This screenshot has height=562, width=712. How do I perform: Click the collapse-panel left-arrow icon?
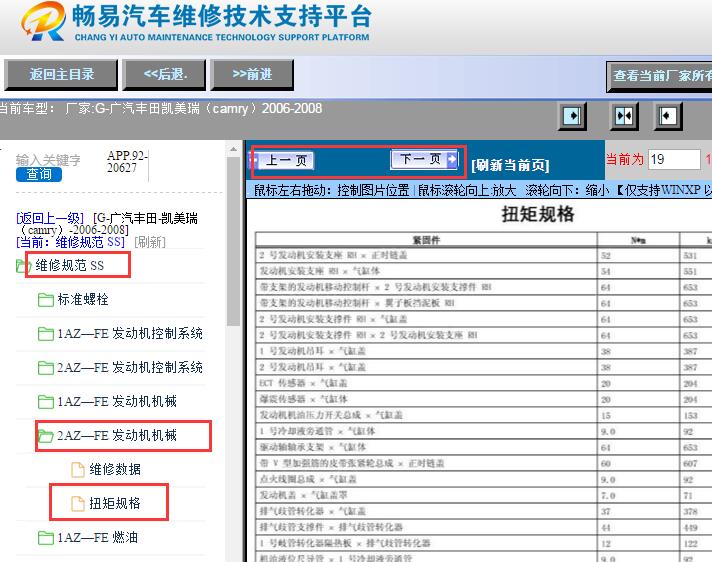click(668, 116)
